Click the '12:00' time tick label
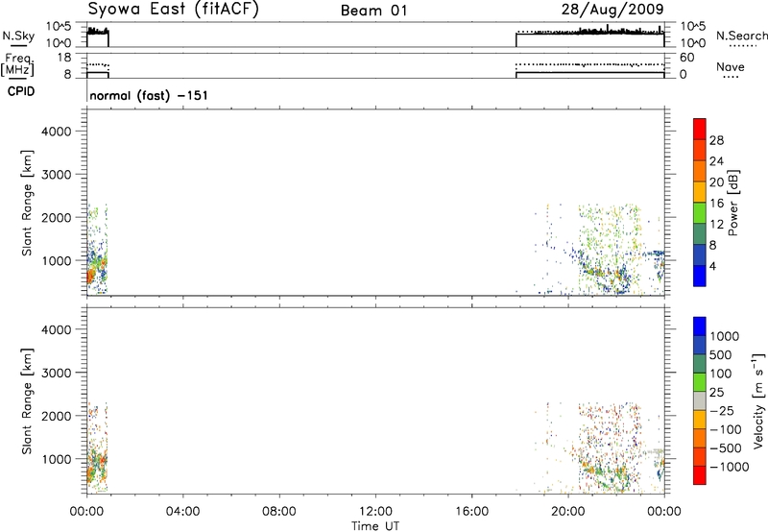This screenshot has width=768, height=532. [375, 512]
